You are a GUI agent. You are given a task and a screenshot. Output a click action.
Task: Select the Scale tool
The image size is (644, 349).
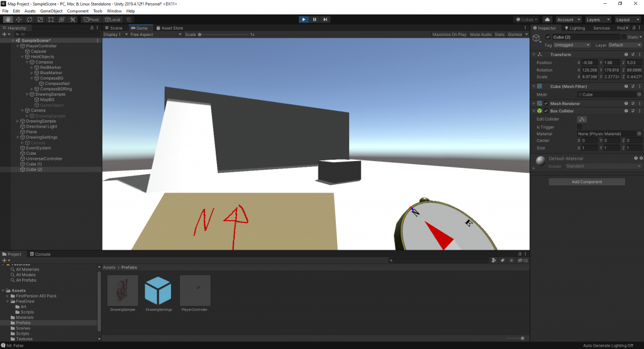pos(40,19)
